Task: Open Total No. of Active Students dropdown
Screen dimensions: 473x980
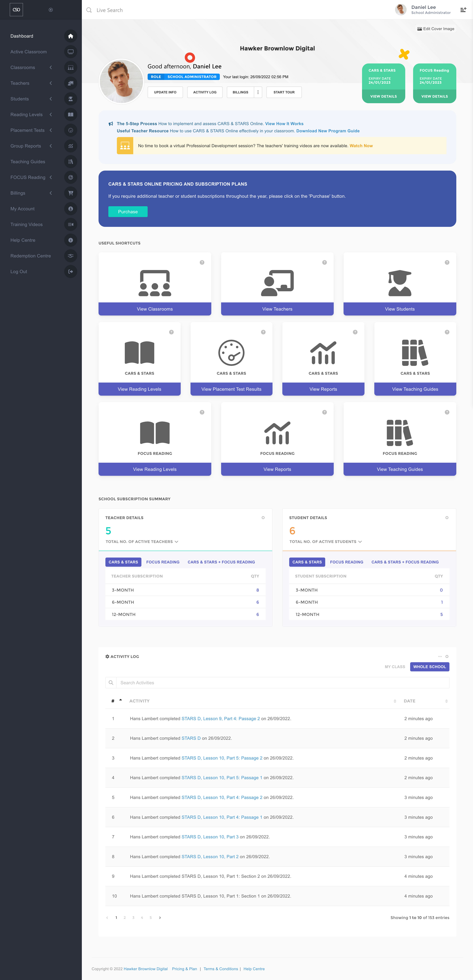Action: pyautogui.click(x=326, y=542)
